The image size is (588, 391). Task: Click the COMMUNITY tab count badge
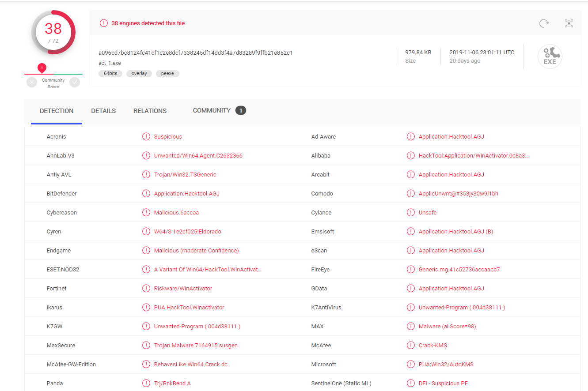[240, 110]
